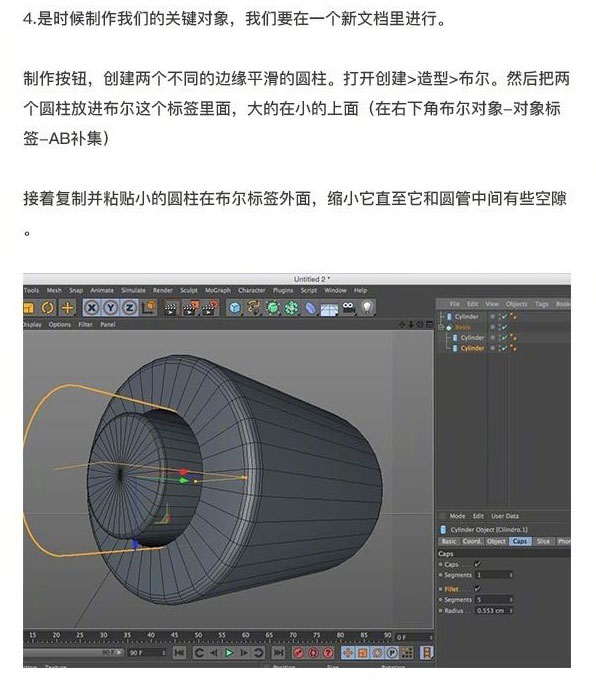Screen dimensions: 596x680
Task: Toggle the Fillet checkbox
Action: 478,588
